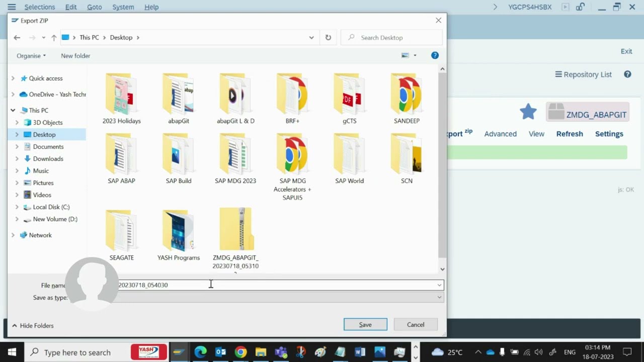Image resolution: width=644 pixels, height=362 pixels.
Task: Collapse the folder pane with Hide Folders
Action: [33, 326]
